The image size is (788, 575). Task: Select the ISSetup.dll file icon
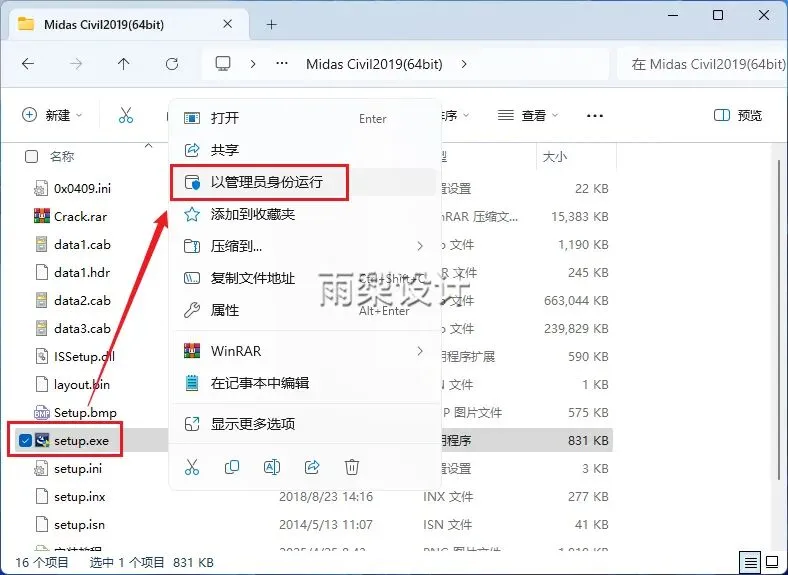(42, 356)
